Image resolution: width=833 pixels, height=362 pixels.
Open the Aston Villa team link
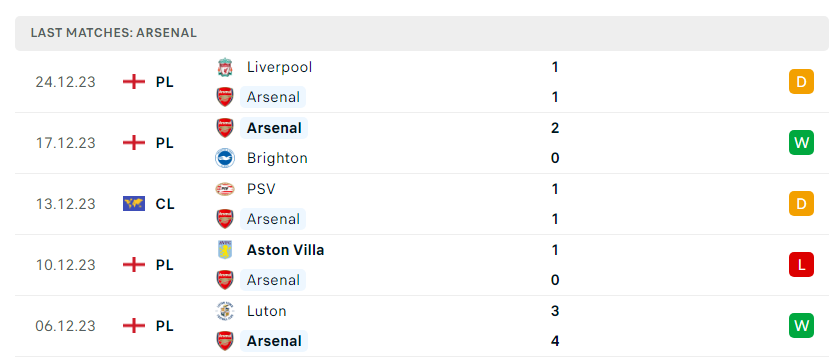point(285,250)
